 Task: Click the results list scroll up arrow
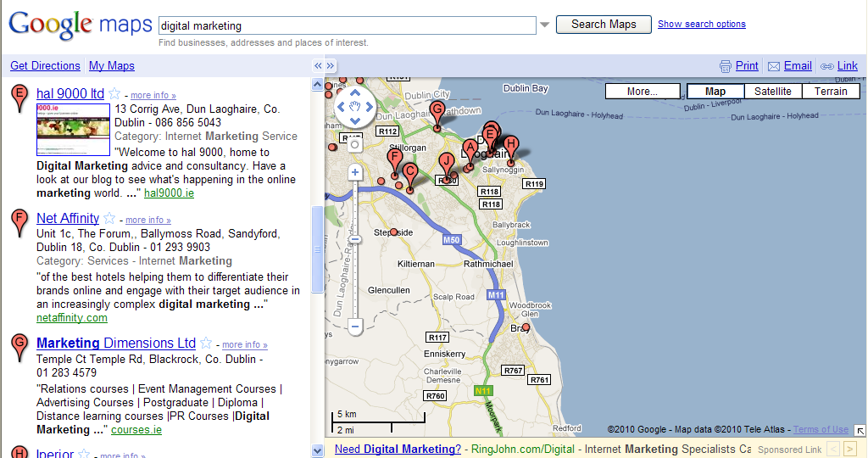point(317,84)
